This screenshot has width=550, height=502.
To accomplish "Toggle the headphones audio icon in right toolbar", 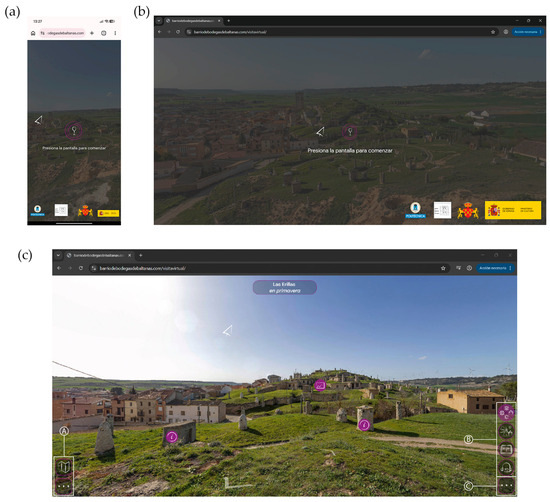I will (x=506, y=468).
